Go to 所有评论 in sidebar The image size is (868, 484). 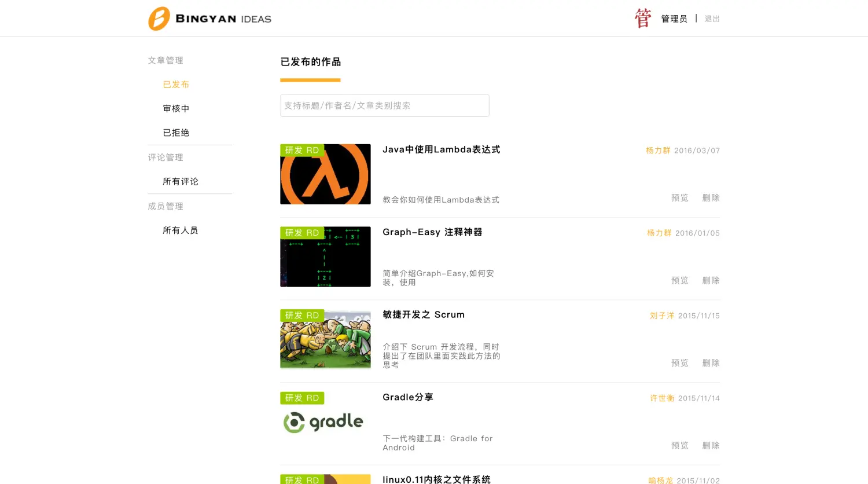pyautogui.click(x=181, y=182)
